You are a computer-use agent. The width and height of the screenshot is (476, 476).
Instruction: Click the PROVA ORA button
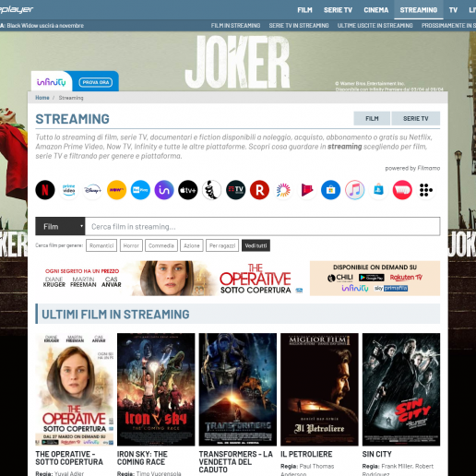click(x=96, y=82)
